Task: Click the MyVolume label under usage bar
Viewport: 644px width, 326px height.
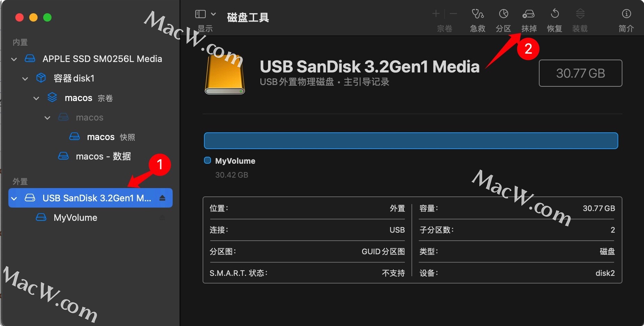Action: (x=235, y=161)
